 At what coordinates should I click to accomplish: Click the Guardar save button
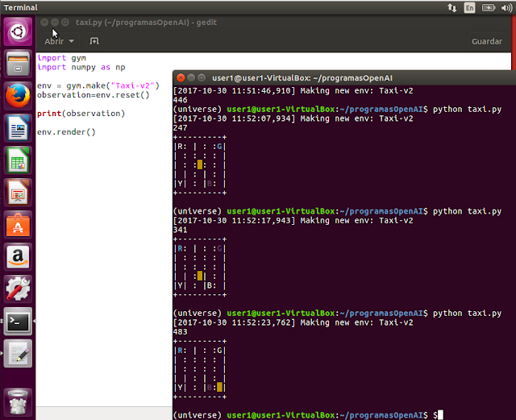[x=487, y=41]
